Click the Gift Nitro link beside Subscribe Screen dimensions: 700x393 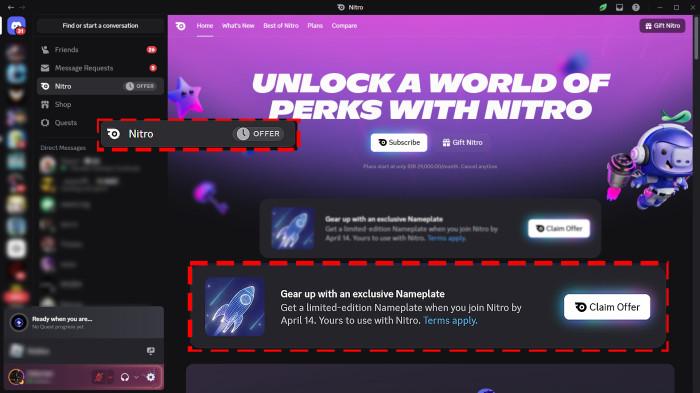tap(462, 142)
